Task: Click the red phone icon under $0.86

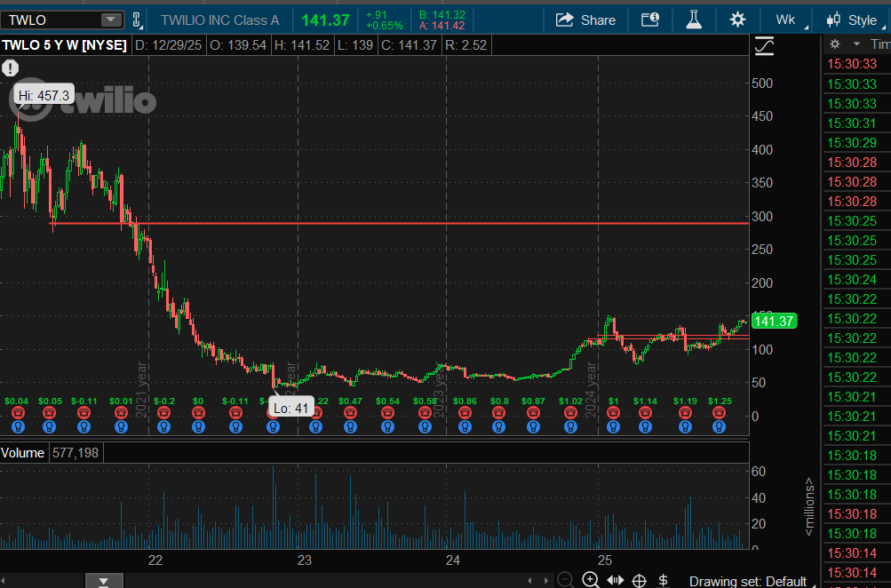Action: click(465, 413)
